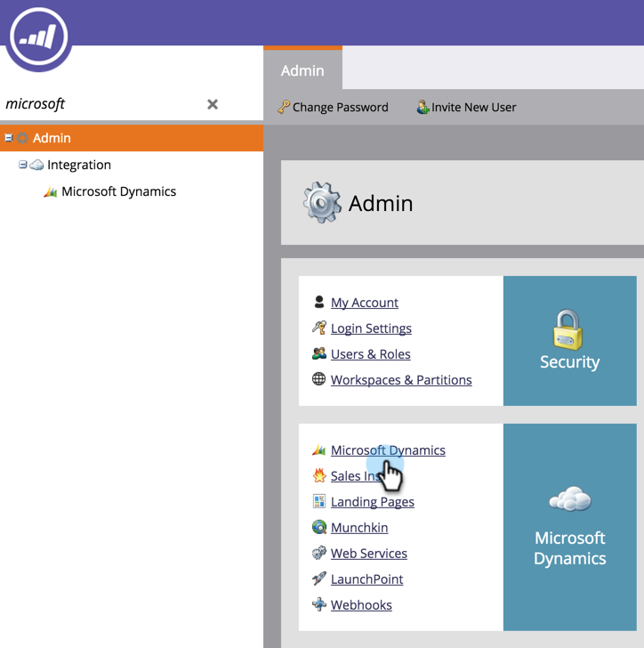Viewport: 644px width, 648px height.
Task: Open the Web Services link
Action: tap(369, 554)
